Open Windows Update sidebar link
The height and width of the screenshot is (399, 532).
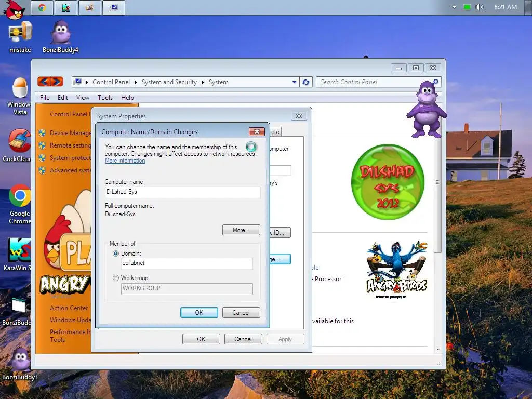click(70, 320)
